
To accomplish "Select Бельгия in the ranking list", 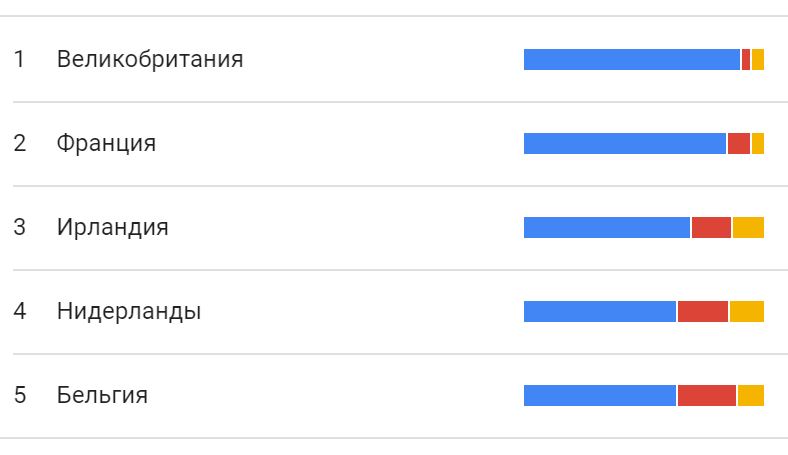I will (102, 395).
